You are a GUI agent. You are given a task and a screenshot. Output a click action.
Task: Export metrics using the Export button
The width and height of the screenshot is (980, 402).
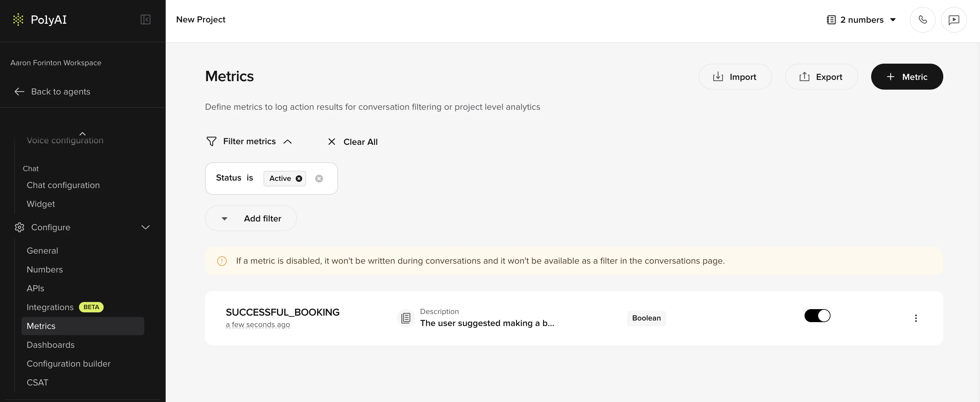tap(821, 76)
